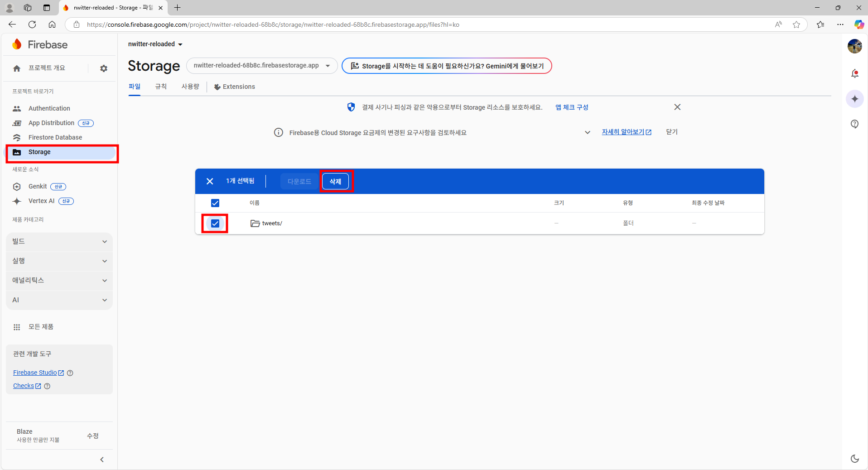Switch to 파일 tab
Image resolution: width=868 pixels, height=470 pixels.
tap(135, 87)
